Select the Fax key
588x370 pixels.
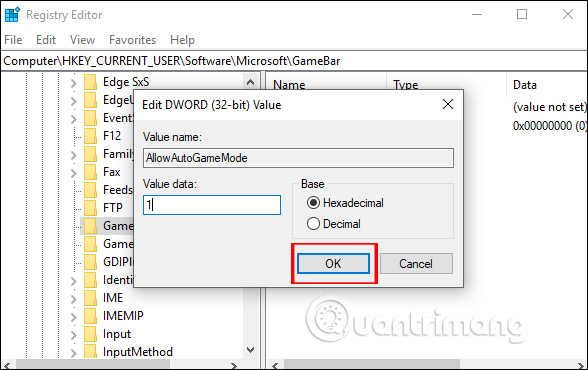click(112, 172)
